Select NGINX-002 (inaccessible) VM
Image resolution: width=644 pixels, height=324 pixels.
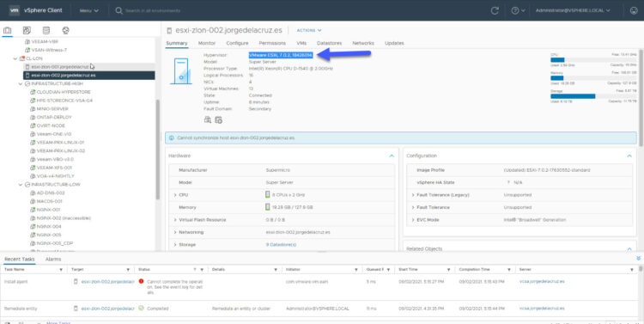(64, 218)
